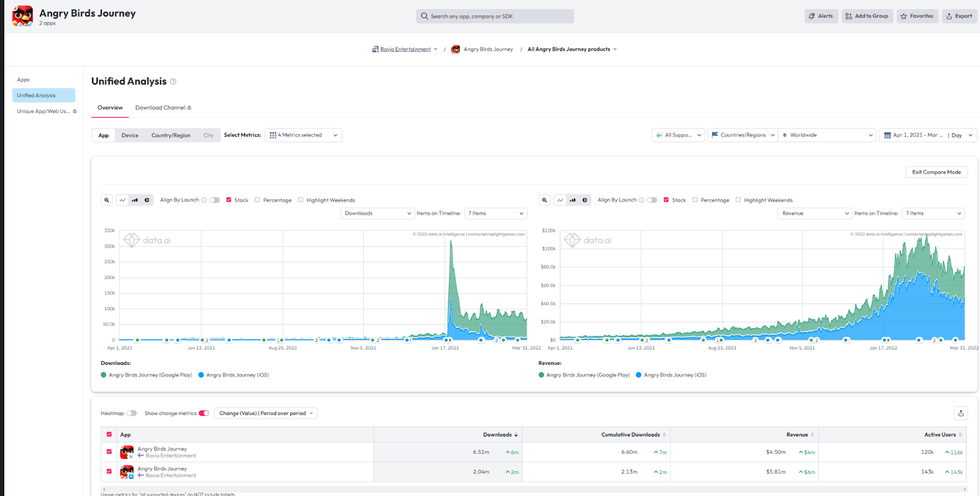Open Change (Value) Period over period dropdown
This screenshot has height=496, width=980.
[266, 413]
